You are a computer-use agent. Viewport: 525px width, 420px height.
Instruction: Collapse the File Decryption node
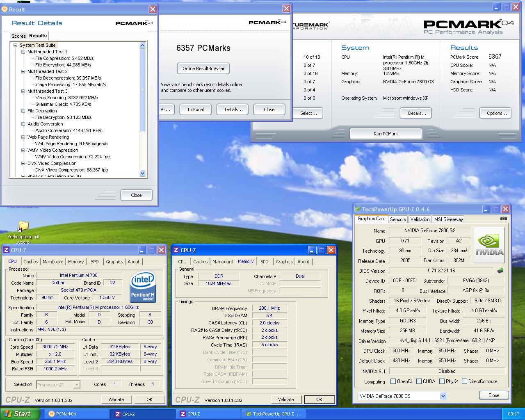23,111
